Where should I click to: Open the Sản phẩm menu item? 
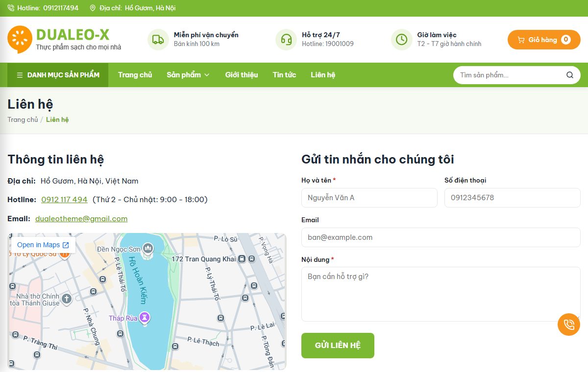pos(184,75)
